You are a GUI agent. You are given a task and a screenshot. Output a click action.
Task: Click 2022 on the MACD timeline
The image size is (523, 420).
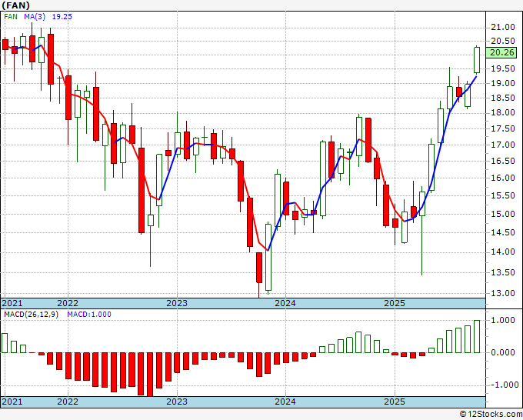[68, 402]
